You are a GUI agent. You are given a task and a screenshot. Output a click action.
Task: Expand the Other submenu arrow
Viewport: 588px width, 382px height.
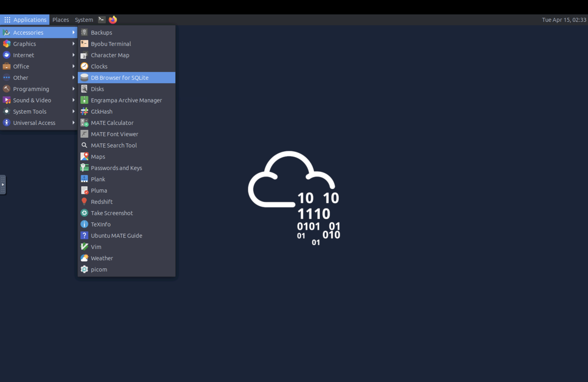coord(73,78)
